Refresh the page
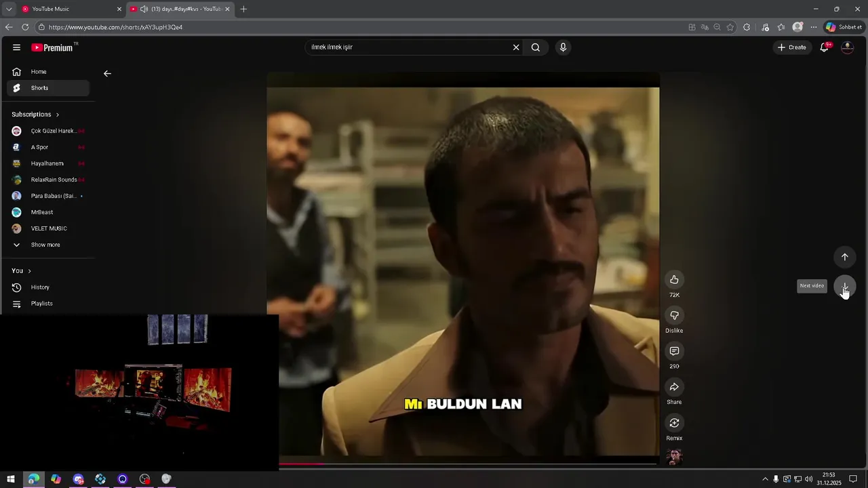Image resolution: width=868 pixels, height=488 pixels. [x=25, y=27]
